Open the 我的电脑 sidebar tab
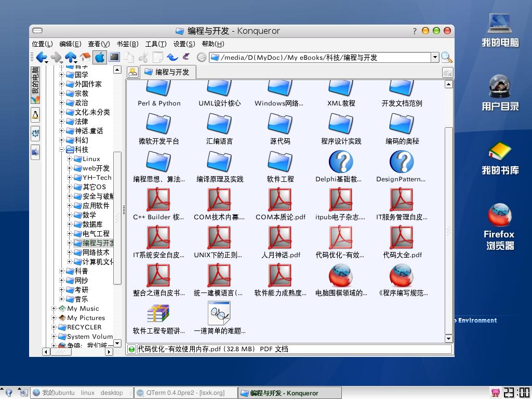The image size is (532, 399). point(35,85)
